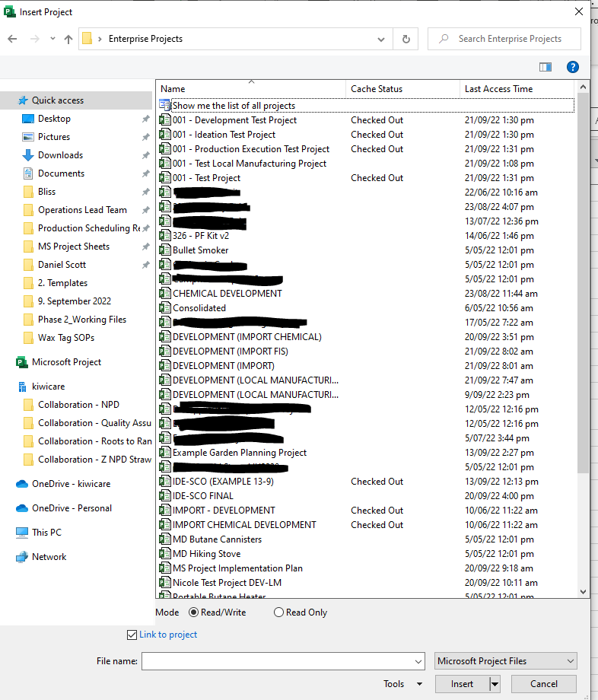Click the file list scroll down arrow
Viewport: 598px width, 700px height.
(583, 592)
